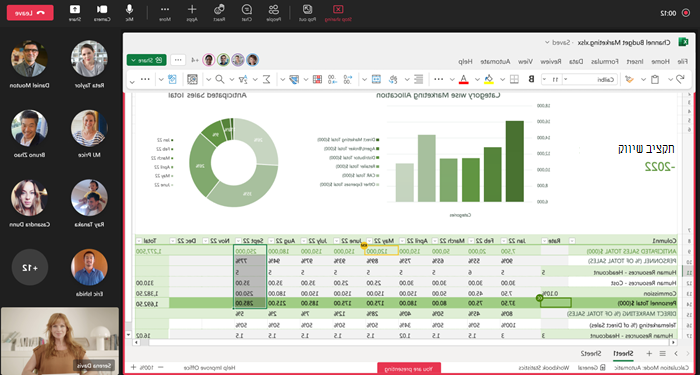Click the Borders icon
The width and height of the screenshot is (700, 375).
(514, 79)
